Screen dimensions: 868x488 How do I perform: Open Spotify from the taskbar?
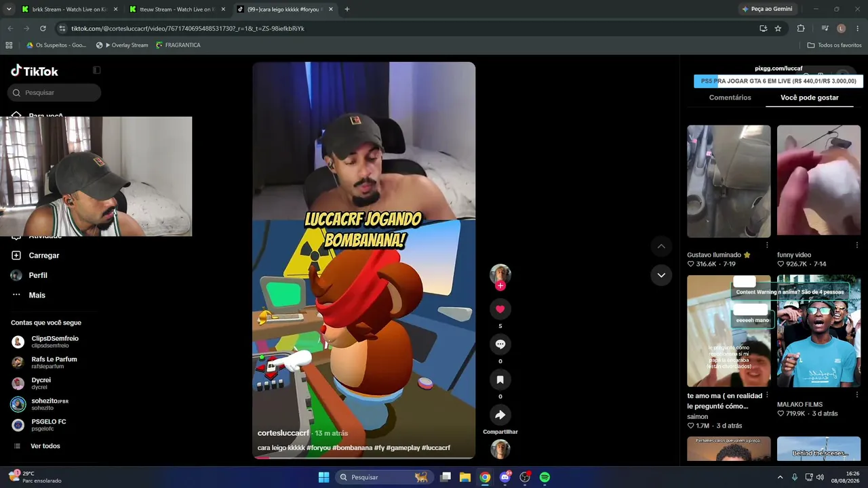coord(545,477)
